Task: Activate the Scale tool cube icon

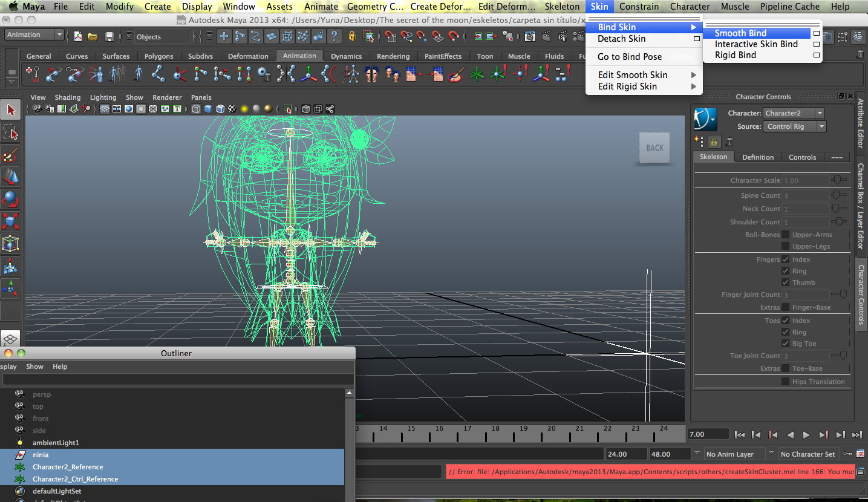Action: pyautogui.click(x=11, y=221)
